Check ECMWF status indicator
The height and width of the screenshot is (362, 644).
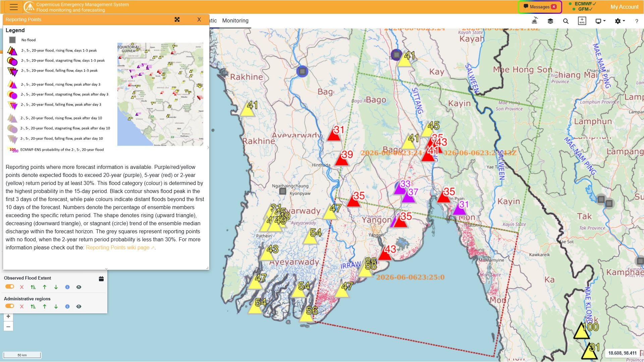point(582,4)
